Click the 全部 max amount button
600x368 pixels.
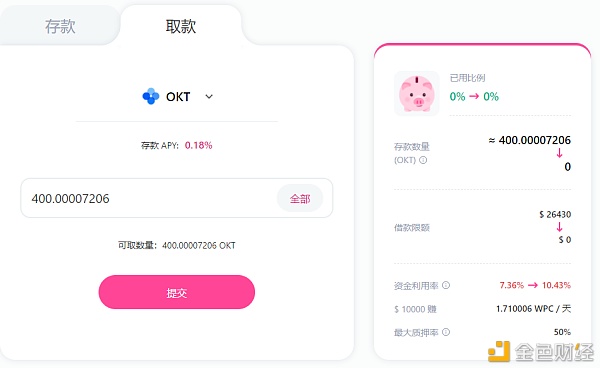(300, 199)
